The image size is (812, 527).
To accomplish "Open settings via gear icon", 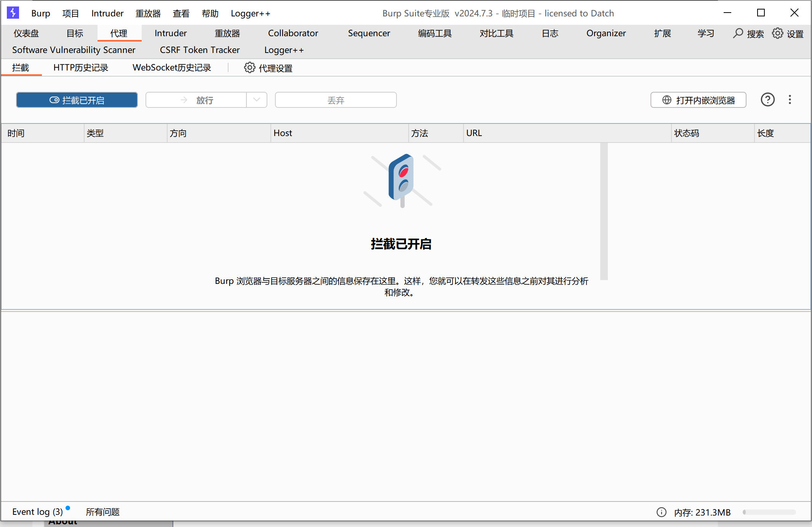I will (777, 33).
